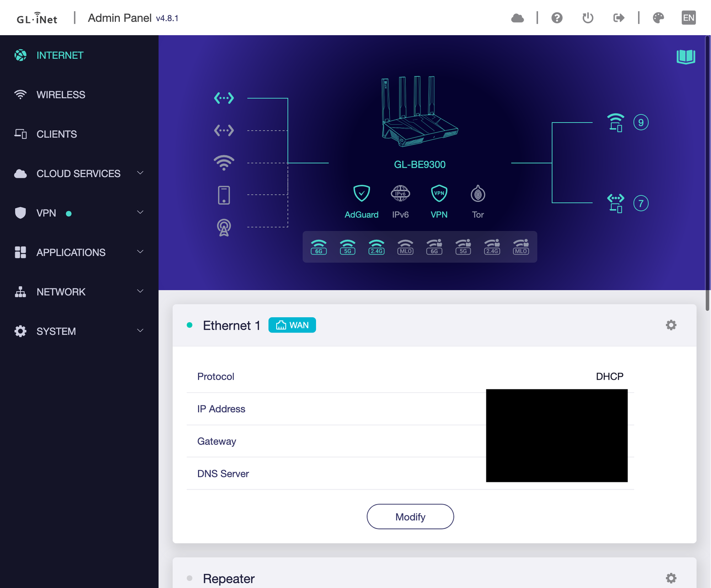Click the wireless clients count 9
The width and height of the screenshot is (711, 588).
(641, 123)
